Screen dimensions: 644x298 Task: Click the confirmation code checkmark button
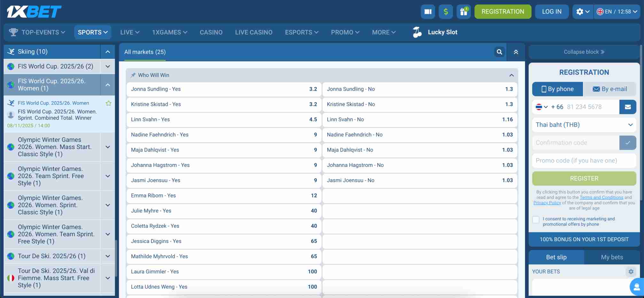click(628, 143)
